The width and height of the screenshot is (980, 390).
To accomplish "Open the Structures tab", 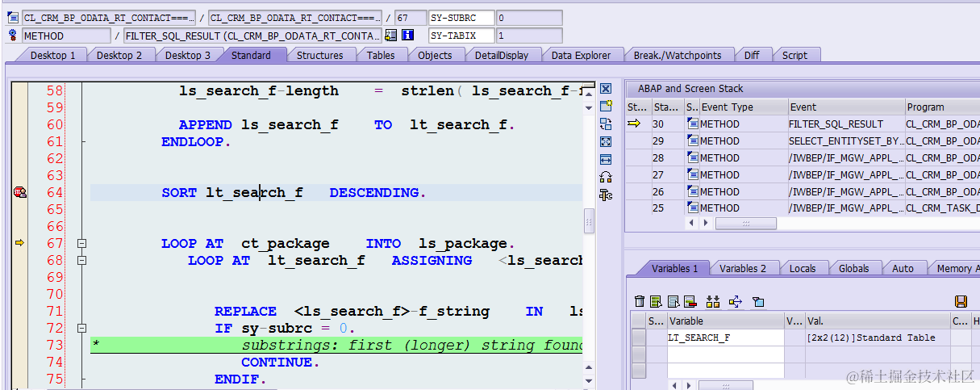I will pyautogui.click(x=320, y=55).
